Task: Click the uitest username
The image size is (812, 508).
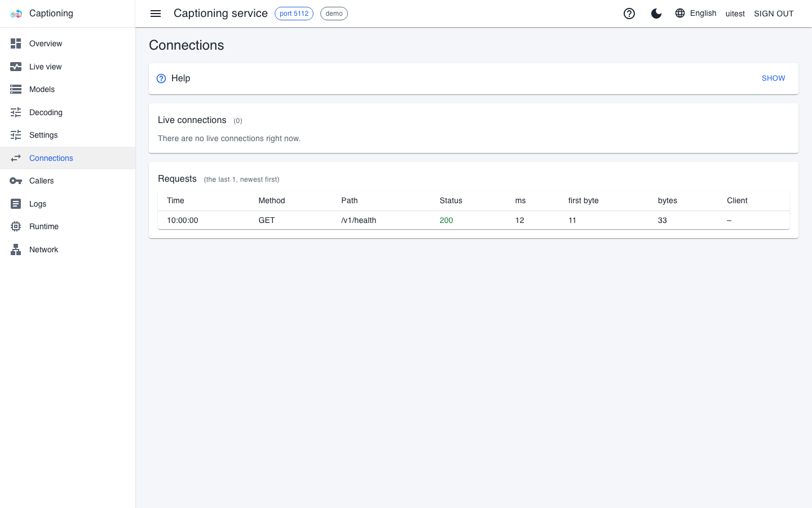Action: coord(735,14)
